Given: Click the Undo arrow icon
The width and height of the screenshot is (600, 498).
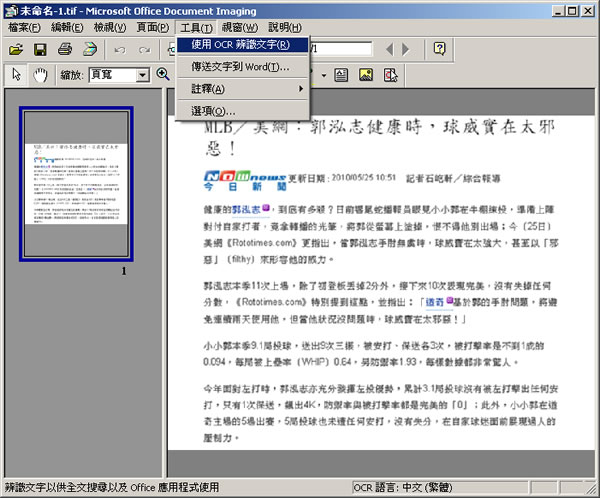Looking at the screenshot, I should pyautogui.click(x=119, y=49).
